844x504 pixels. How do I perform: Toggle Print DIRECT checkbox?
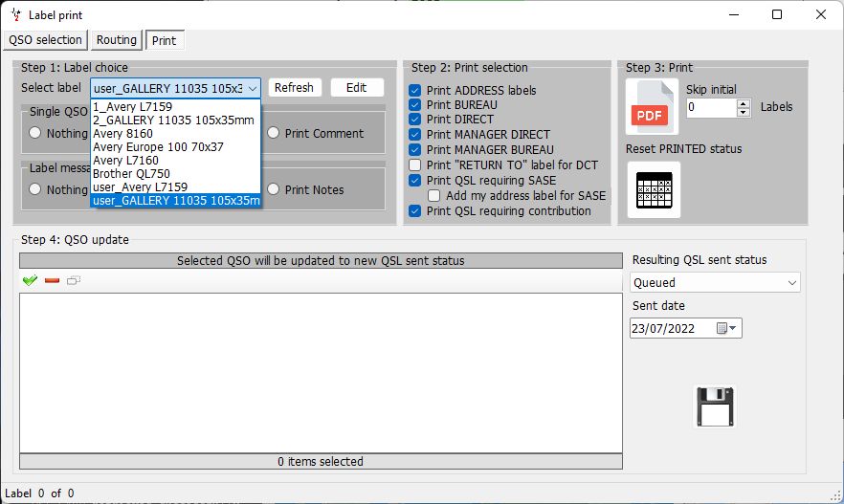414,119
